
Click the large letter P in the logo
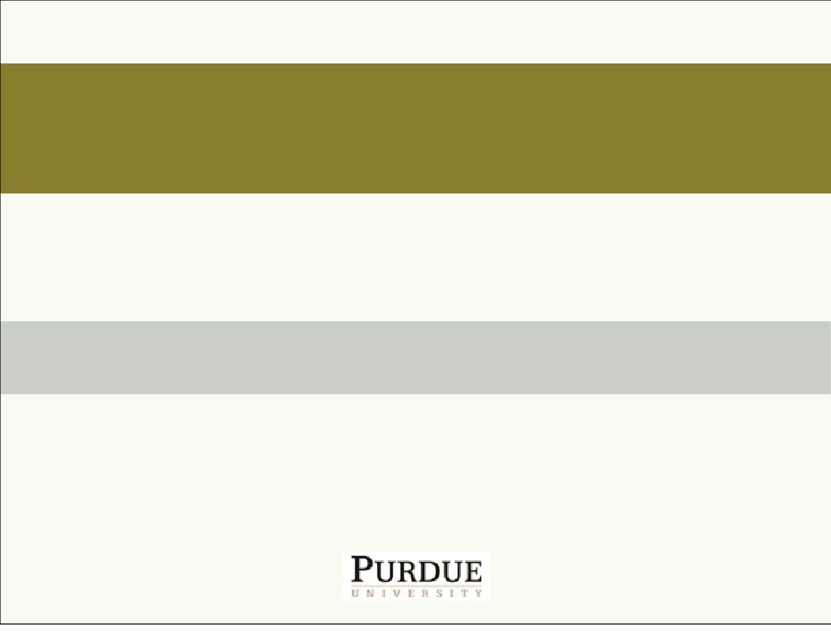(x=363, y=569)
